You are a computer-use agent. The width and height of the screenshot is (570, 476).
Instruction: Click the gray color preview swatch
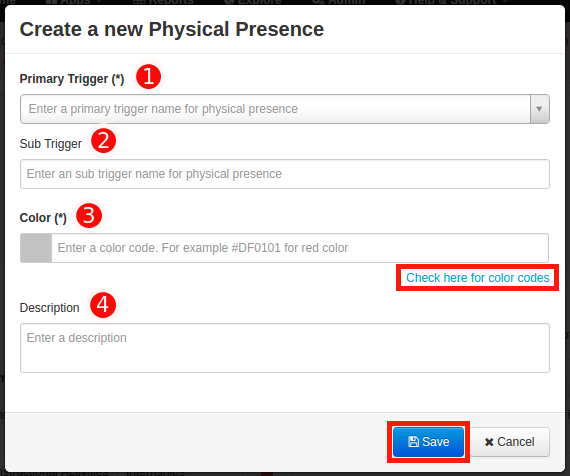point(36,248)
